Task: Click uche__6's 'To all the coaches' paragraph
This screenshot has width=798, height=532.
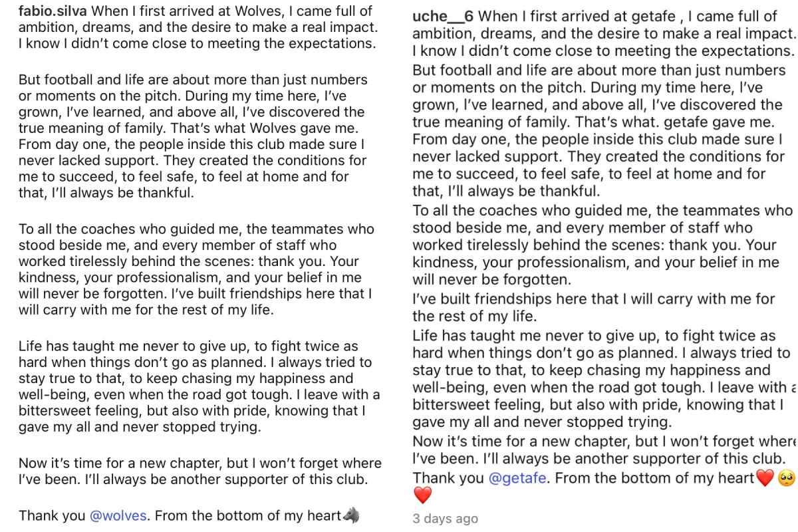Action: coord(603,245)
